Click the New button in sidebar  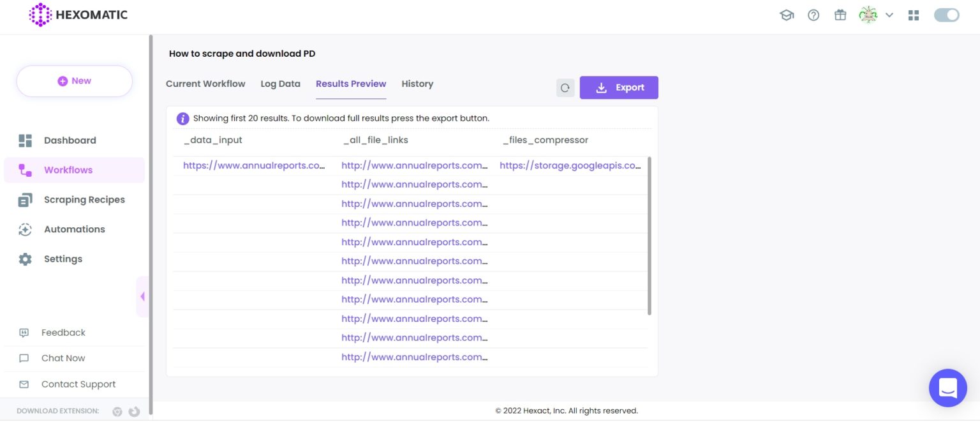click(x=75, y=81)
